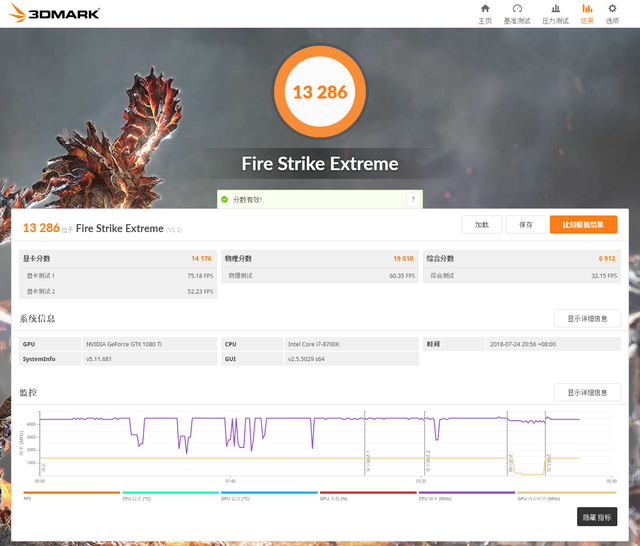The width and height of the screenshot is (640, 546).
Task: Click the 显卡分数 value 14 176
Action: tap(202, 258)
